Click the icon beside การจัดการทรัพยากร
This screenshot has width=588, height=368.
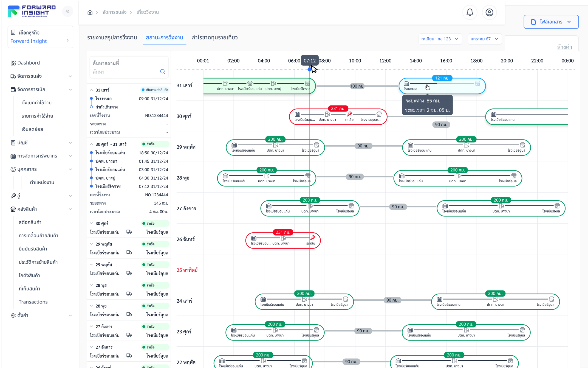[x=13, y=156]
